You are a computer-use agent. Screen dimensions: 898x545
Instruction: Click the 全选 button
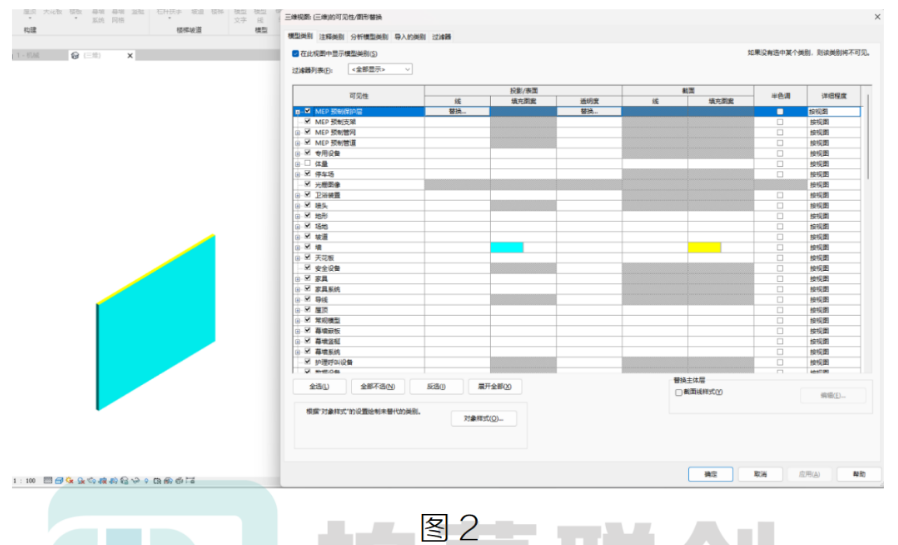click(x=319, y=386)
